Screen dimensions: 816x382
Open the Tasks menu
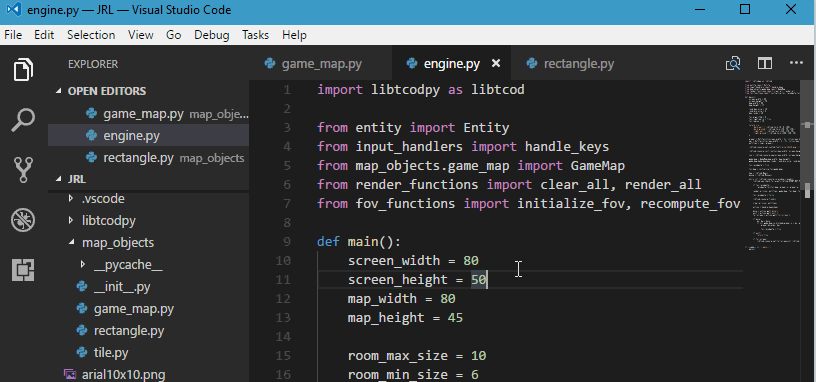point(256,35)
